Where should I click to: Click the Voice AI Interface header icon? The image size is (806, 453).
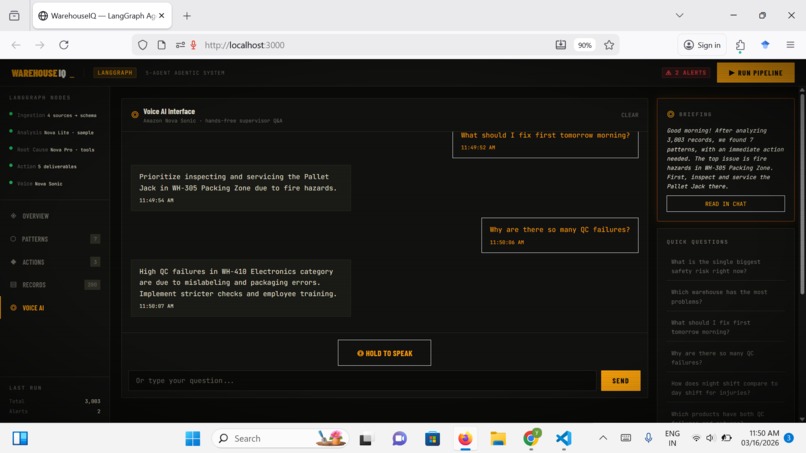[x=135, y=115]
